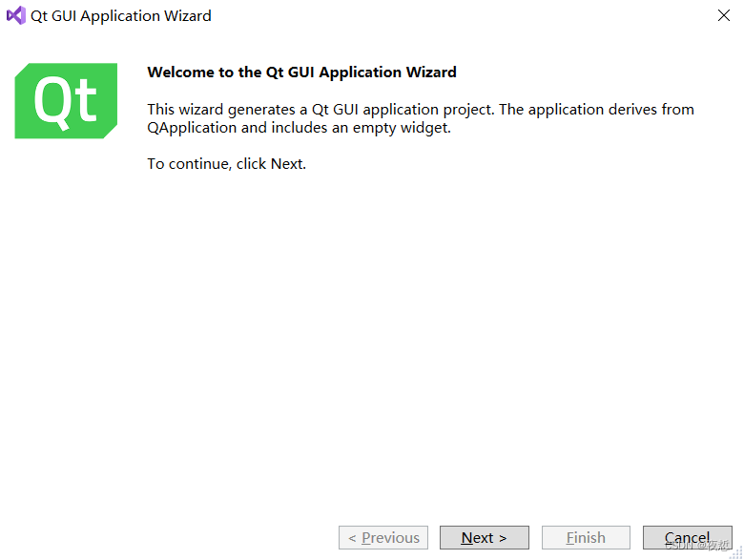Close the wizard with the X button
The height and width of the screenshot is (560, 744).
[x=724, y=15]
